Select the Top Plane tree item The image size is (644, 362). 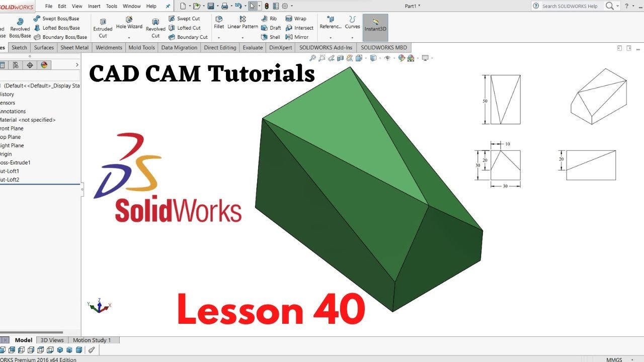(x=11, y=137)
